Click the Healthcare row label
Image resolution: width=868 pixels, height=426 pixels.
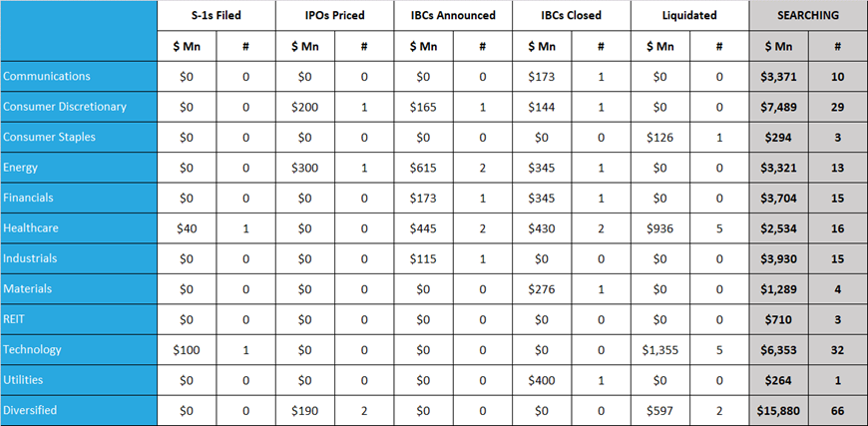tap(32, 227)
